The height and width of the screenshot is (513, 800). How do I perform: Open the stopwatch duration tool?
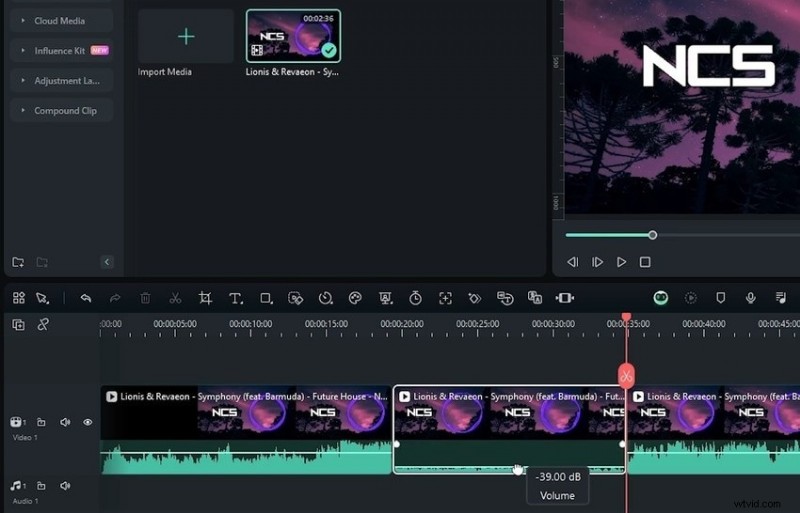pos(415,298)
